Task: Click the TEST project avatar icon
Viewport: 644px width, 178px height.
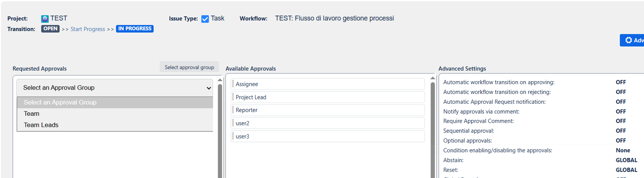Action: tap(45, 18)
